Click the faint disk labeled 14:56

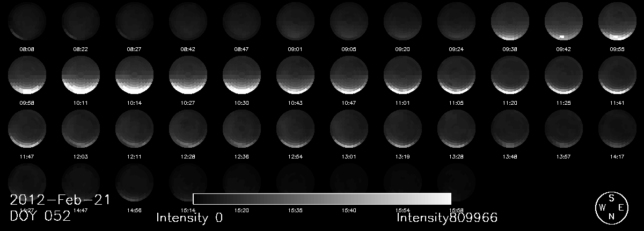pyautogui.click(x=134, y=183)
